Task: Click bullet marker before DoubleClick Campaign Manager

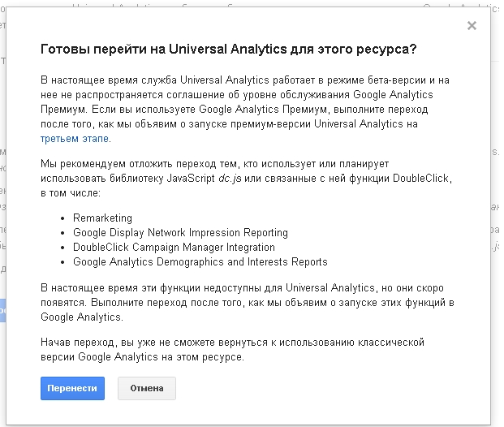Action: (x=62, y=248)
